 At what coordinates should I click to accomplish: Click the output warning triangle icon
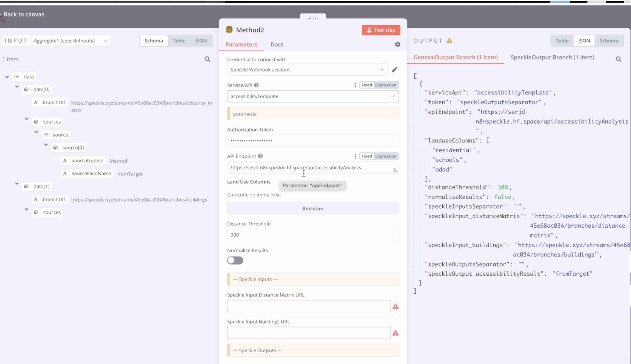pyautogui.click(x=449, y=41)
